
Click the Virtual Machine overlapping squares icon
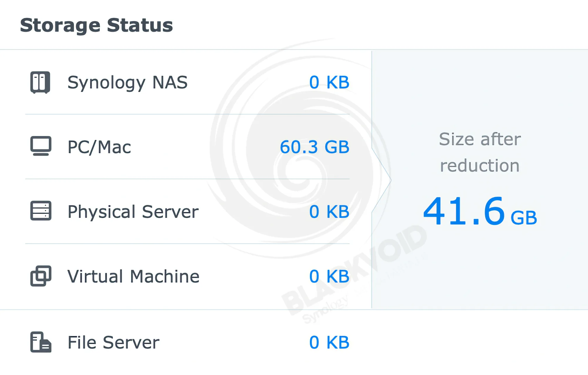(41, 276)
